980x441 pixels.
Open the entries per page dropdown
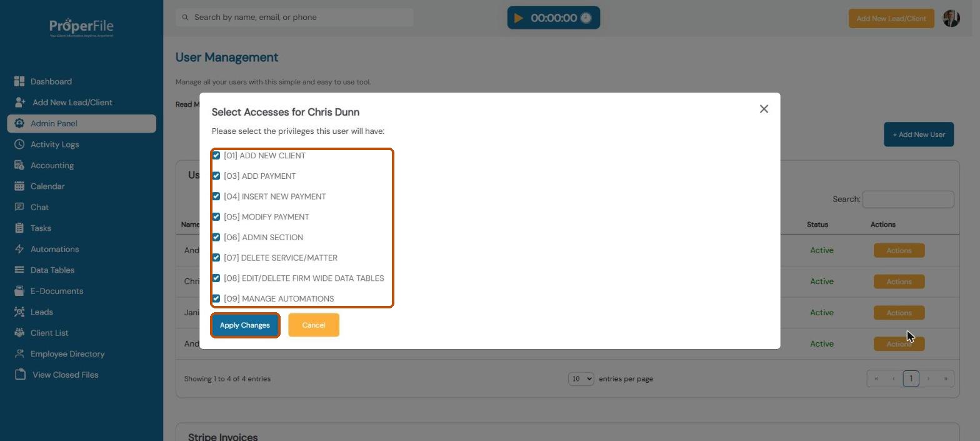pos(581,379)
